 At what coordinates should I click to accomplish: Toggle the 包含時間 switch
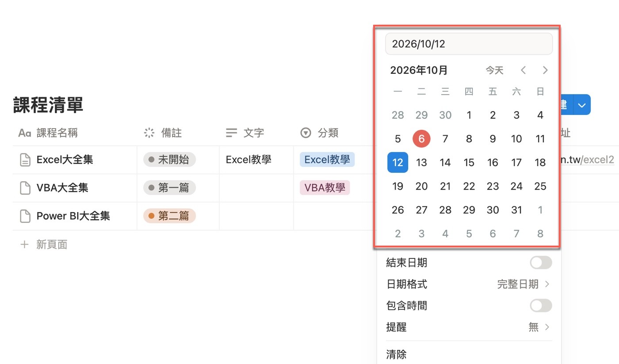tap(541, 306)
